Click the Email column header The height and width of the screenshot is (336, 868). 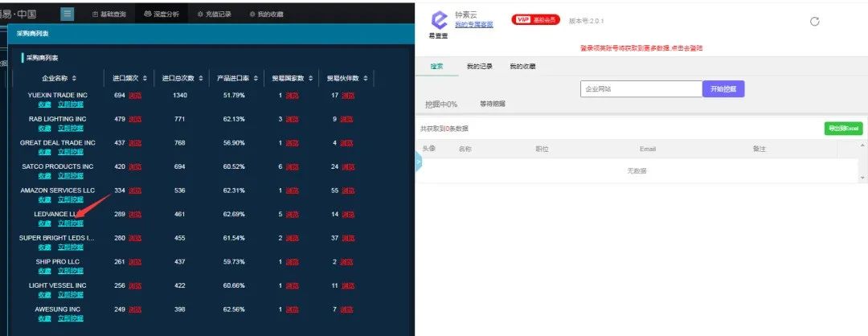point(648,149)
